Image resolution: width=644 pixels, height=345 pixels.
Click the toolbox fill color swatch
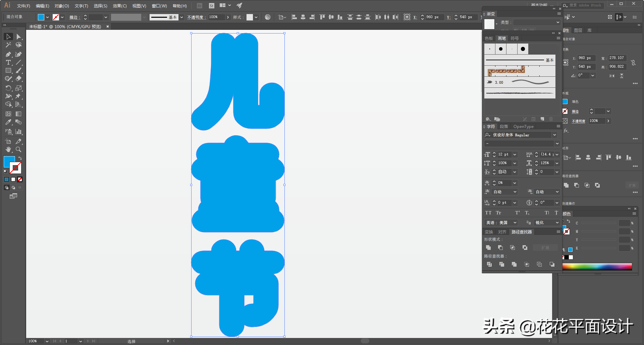click(9, 161)
